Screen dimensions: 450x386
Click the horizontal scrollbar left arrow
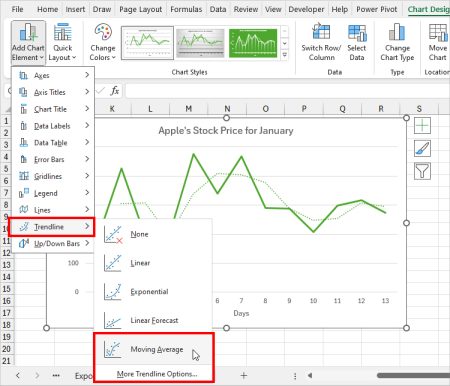point(310,376)
